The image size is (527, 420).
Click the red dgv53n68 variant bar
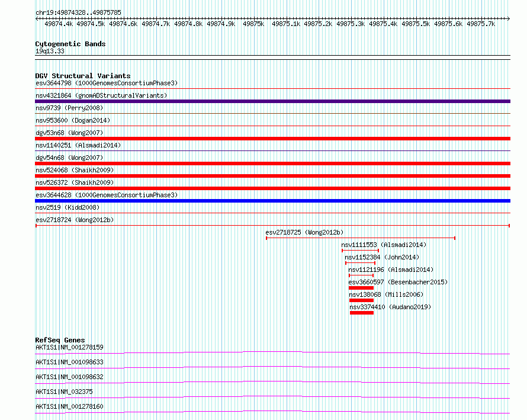coord(272,139)
